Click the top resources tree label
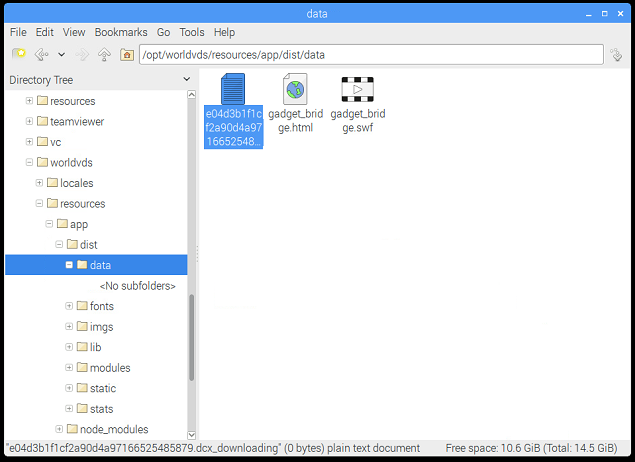 (x=73, y=101)
